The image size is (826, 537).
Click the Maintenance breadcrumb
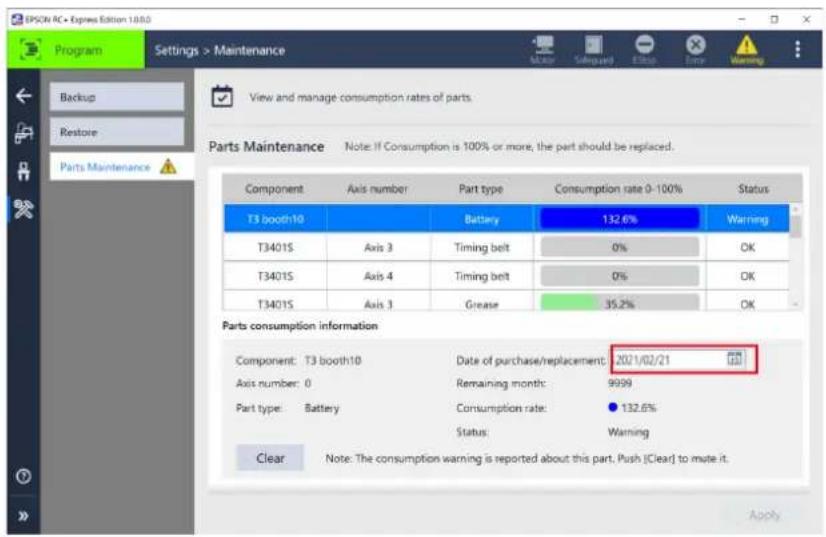[249, 51]
